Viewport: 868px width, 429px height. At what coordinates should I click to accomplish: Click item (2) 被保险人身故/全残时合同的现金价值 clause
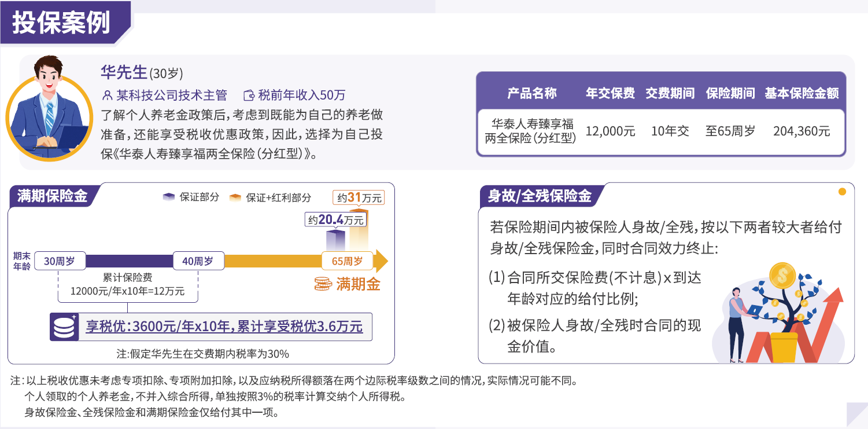(x=595, y=336)
